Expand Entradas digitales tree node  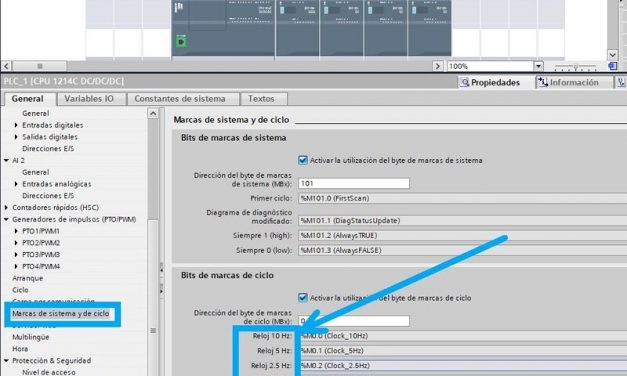[16, 125]
